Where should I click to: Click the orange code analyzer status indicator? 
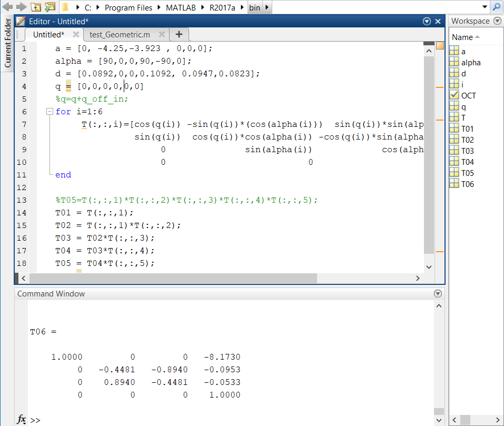[x=440, y=46]
